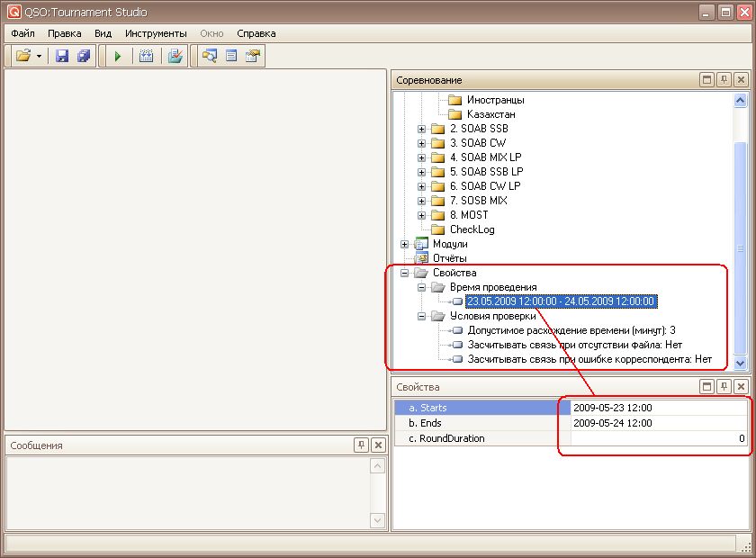Click the magnifier search toolbar icon
The width and height of the screenshot is (756, 558).
[210, 56]
